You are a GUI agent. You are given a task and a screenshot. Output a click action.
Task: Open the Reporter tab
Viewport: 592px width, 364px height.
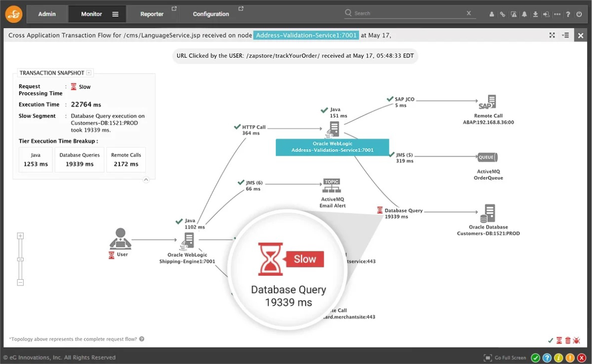152,14
